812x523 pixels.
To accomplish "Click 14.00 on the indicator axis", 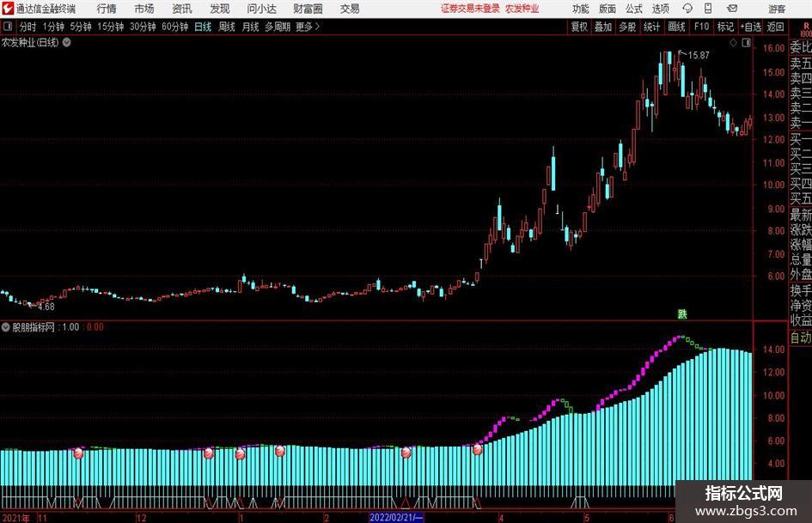I will coord(773,350).
